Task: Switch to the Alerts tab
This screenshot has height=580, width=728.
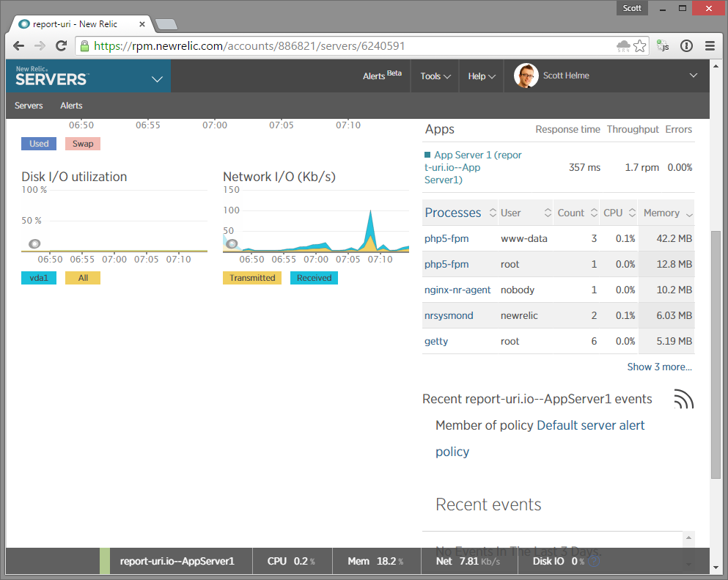Action: 71,105
